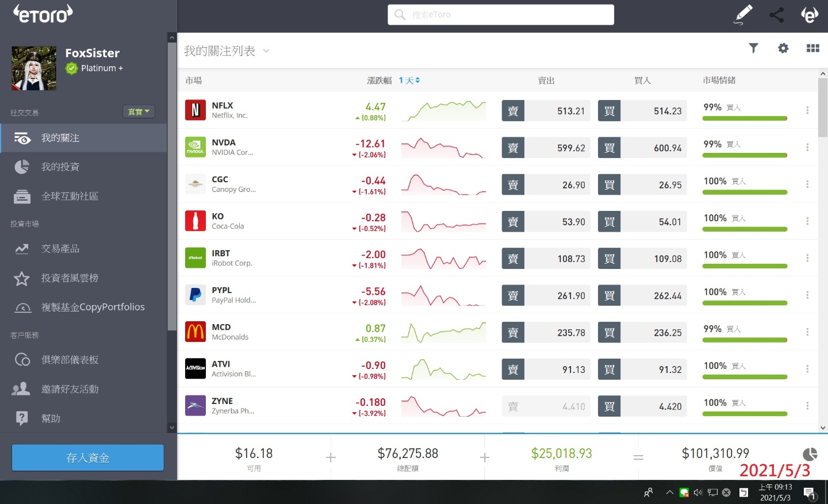This screenshot has height=504, width=828.
Task: Open watchlist settings gear icon
Action: point(783,48)
